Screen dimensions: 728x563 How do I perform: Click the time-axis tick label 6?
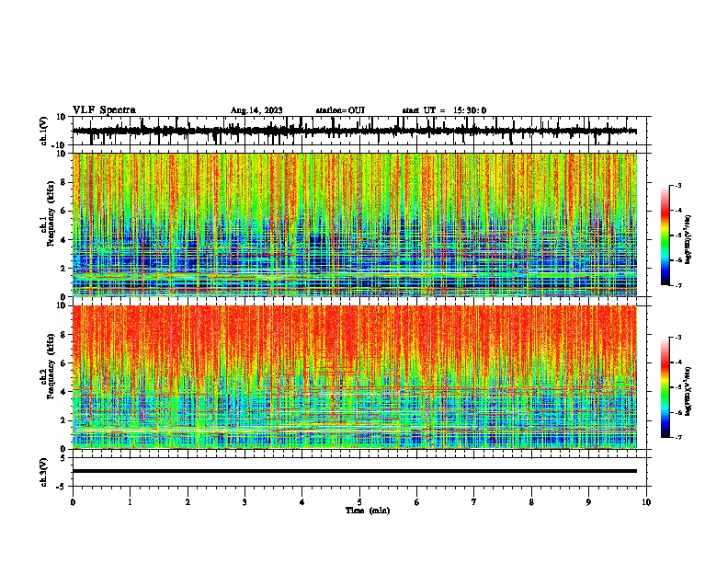pos(417,502)
